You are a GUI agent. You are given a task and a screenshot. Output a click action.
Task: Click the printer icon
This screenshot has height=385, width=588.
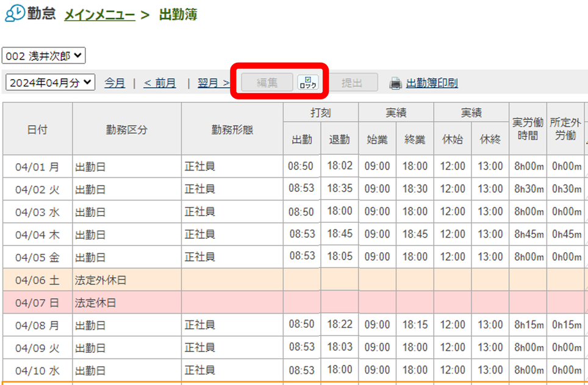(396, 83)
